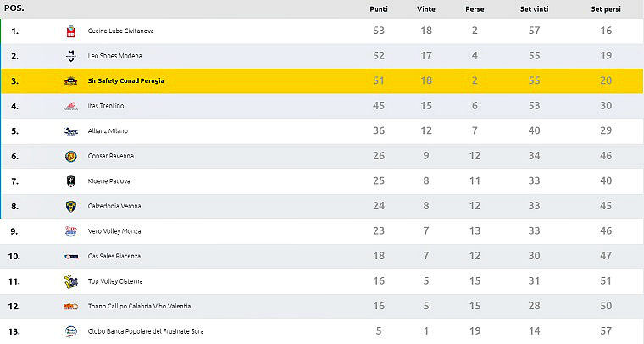Click the Punti column header
Viewport: 644px width, 344px height.
coord(379,9)
